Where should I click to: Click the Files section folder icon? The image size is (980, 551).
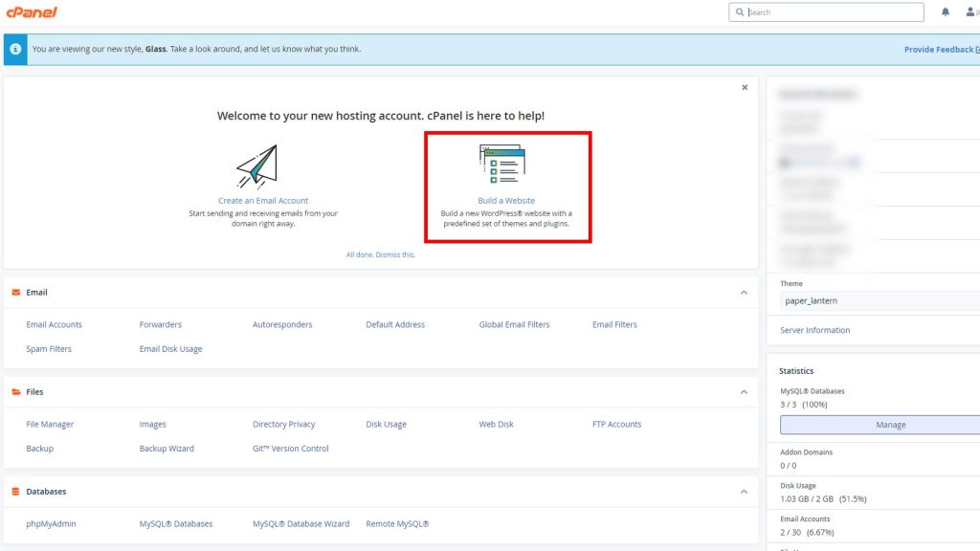click(16, 392)
